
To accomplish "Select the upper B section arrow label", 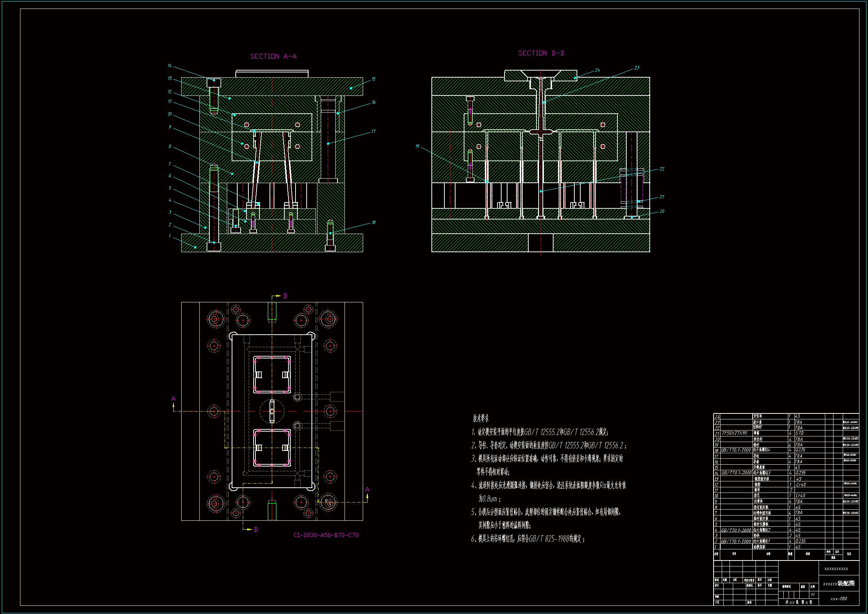I will [285, 296].
